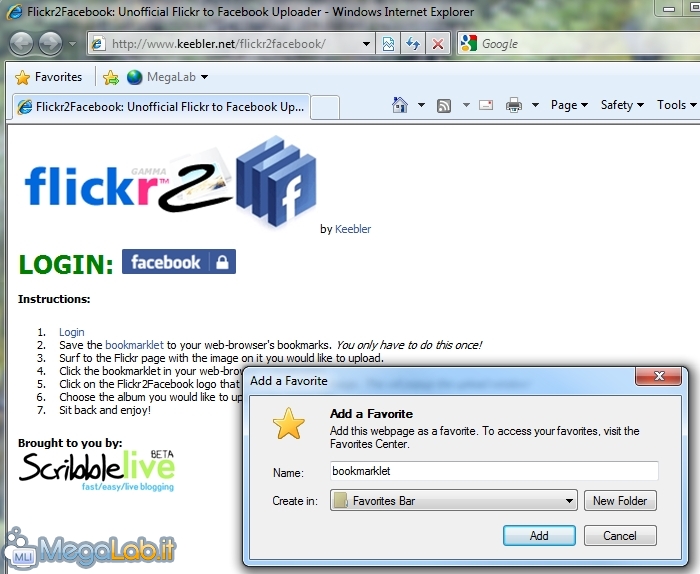This screenshot has width=700, height=574.
Task: Click the Name field containing bookmarklet
Action: coord(494,471)
